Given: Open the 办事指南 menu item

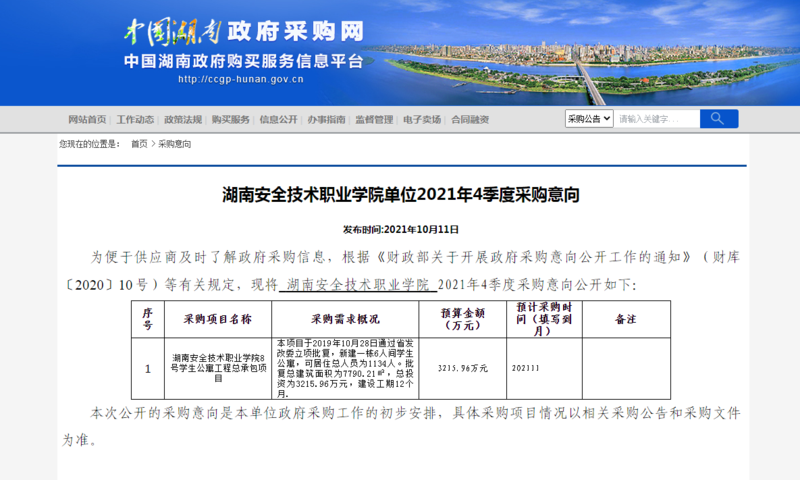Looking at the screenshot, I should 326,119.
